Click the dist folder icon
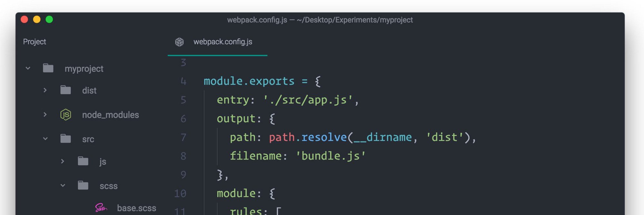The width and height of the screenshot is (644, 215). [66, 90]
